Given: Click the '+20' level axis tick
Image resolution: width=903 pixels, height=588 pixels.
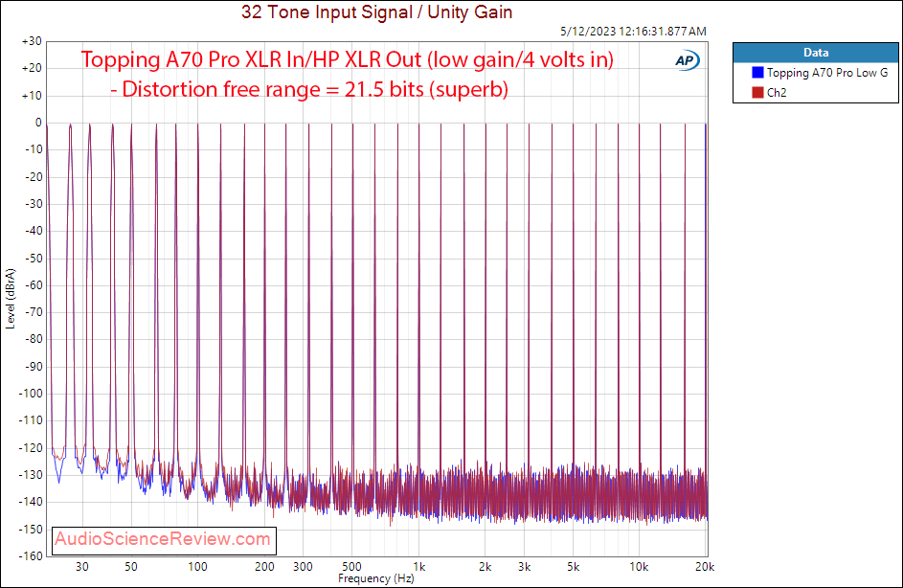Looking at the screenshot, I should coord(32,68).
